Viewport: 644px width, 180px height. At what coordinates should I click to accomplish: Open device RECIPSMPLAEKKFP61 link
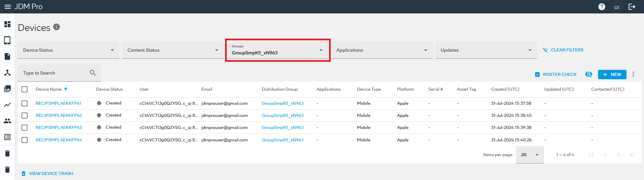click(x=58, y=103)
